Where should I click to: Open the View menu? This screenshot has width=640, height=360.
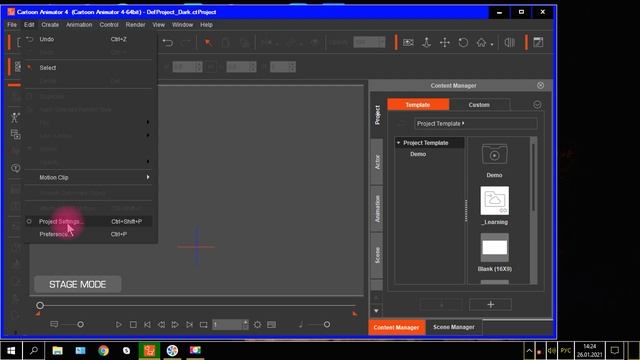pos(158,24)
